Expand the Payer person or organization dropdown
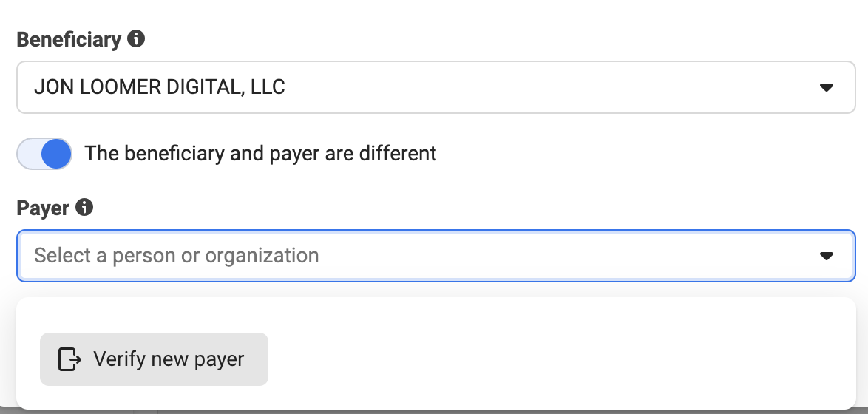Viewport: 868px width, 414px height. pyautogui.click(x=436, y=256)
